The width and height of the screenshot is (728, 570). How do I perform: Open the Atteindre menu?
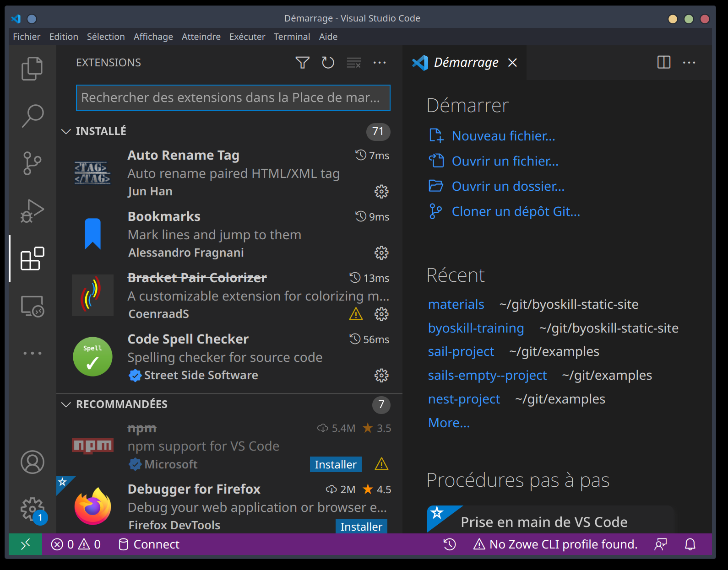tap(201, 37)
